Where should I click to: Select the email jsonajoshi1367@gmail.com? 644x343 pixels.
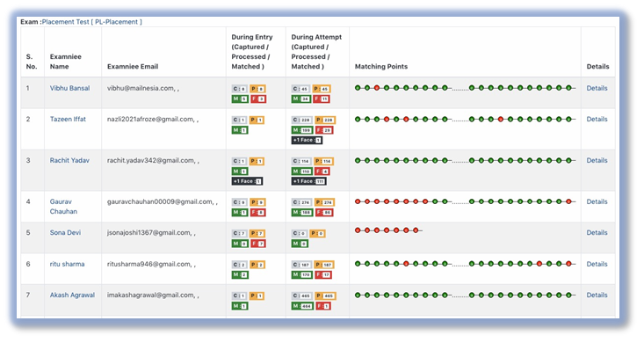[148, 232]
